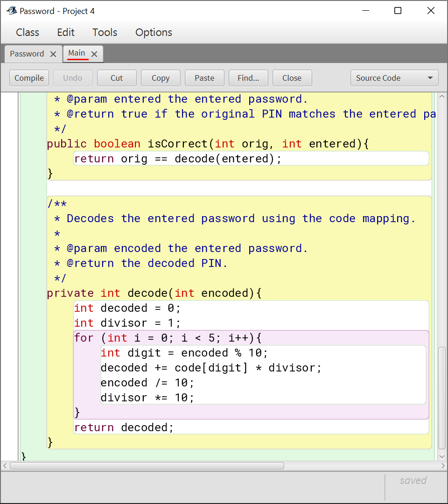
Task: Open the Class menu
Action: [x=28, y=33]
